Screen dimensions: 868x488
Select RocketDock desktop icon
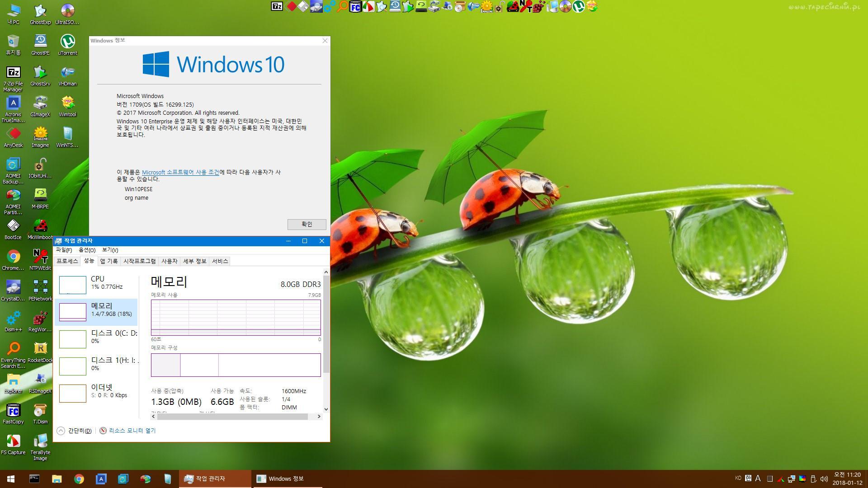point(40,352)
